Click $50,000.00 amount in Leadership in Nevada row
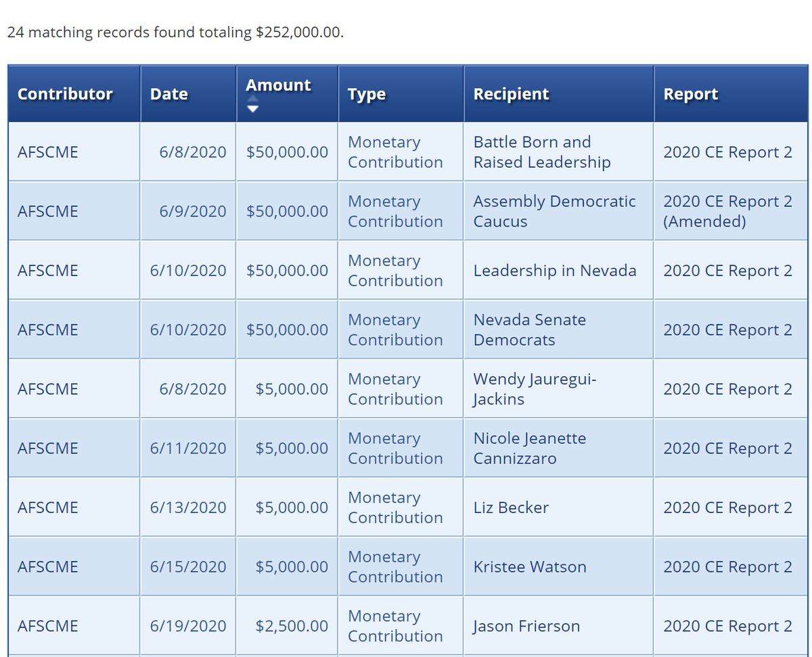This screenshot has width=812, height=657. 287,271
